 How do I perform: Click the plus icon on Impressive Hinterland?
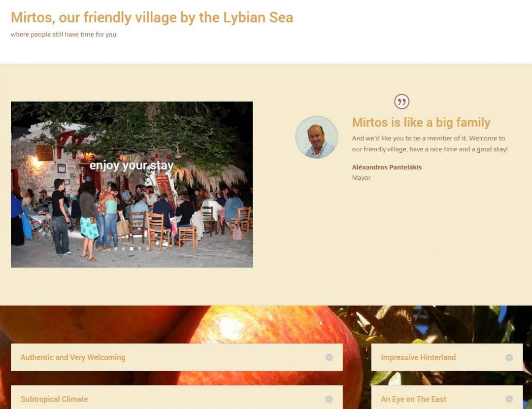pyautogui.click(x=509, y=357)
